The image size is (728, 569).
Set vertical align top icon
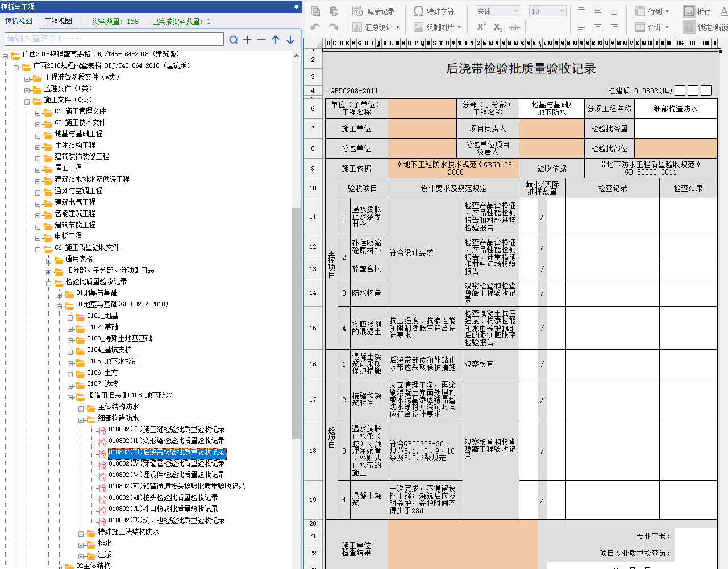pyautogui.click(x=581, y=10)
